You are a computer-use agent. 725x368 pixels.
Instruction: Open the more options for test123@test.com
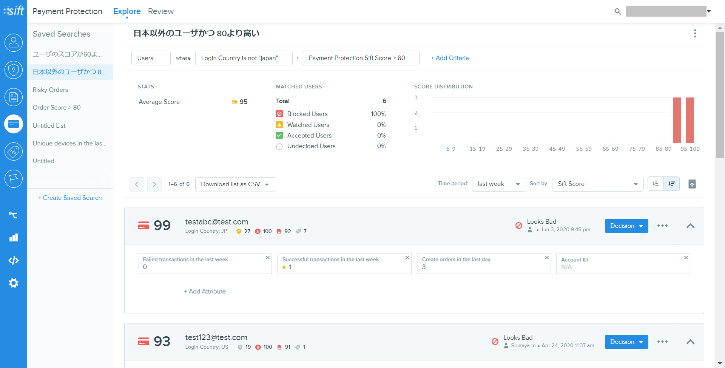point(662,342)
